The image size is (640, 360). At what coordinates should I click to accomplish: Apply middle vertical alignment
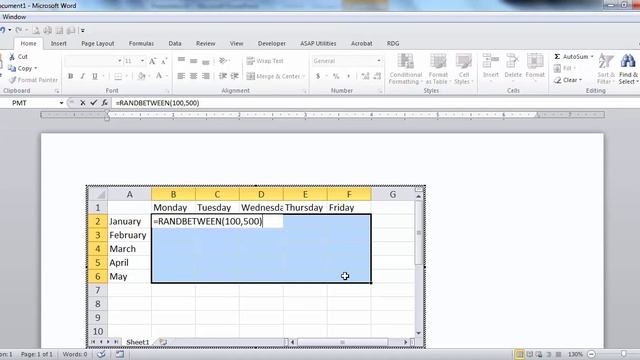click(193, 61)
